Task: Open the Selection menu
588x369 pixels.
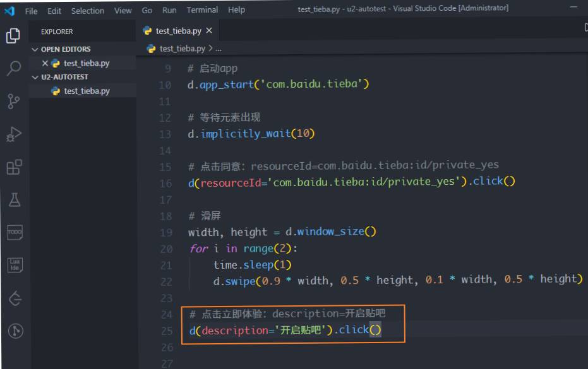Action: pyautogui.click(x=88, y=11)
